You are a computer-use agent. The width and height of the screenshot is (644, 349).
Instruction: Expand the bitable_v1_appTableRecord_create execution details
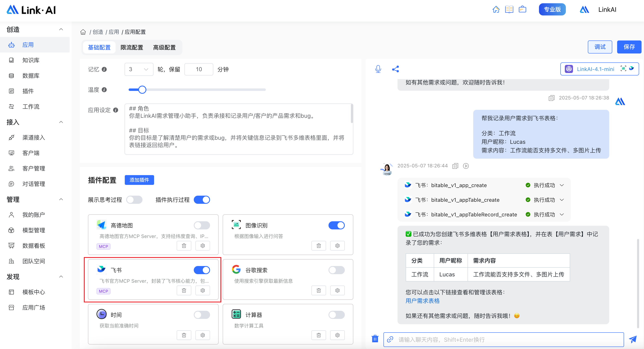click(562, 215)
